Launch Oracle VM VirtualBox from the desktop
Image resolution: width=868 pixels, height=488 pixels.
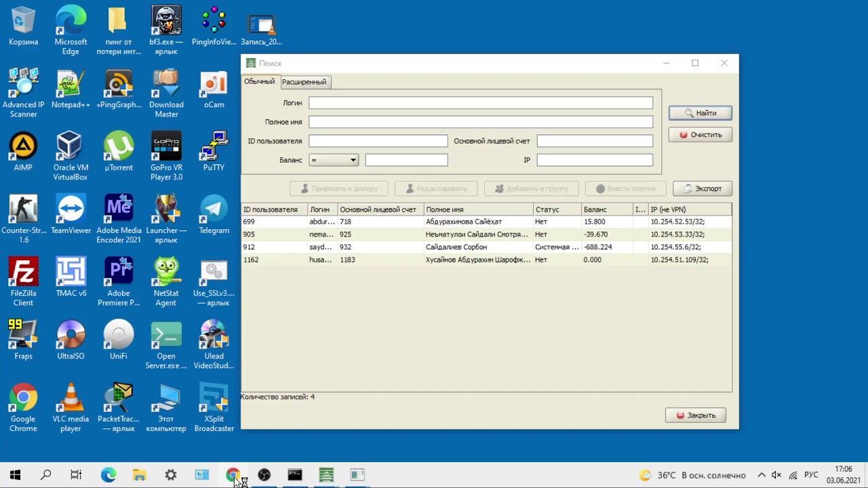[71, 156]
